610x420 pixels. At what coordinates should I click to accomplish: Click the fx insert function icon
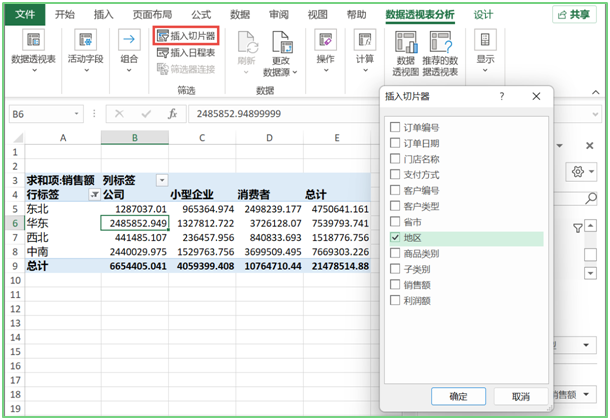tap(172, 114)
